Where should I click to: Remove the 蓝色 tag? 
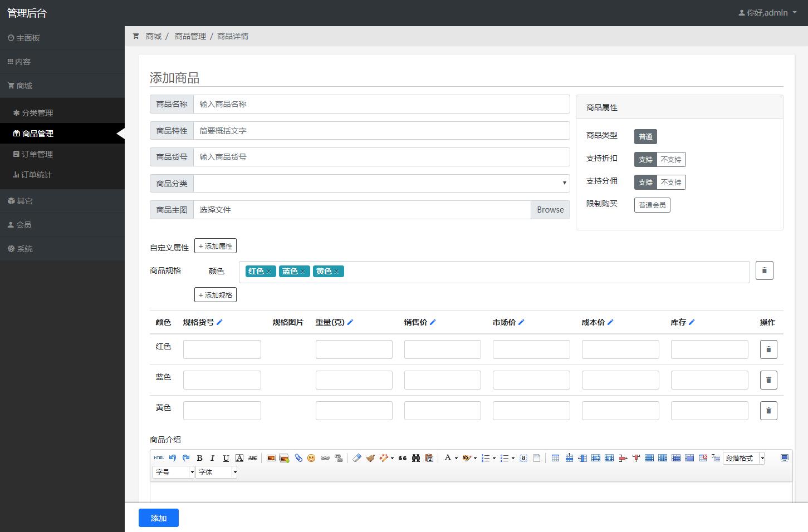tap(302, 272)
